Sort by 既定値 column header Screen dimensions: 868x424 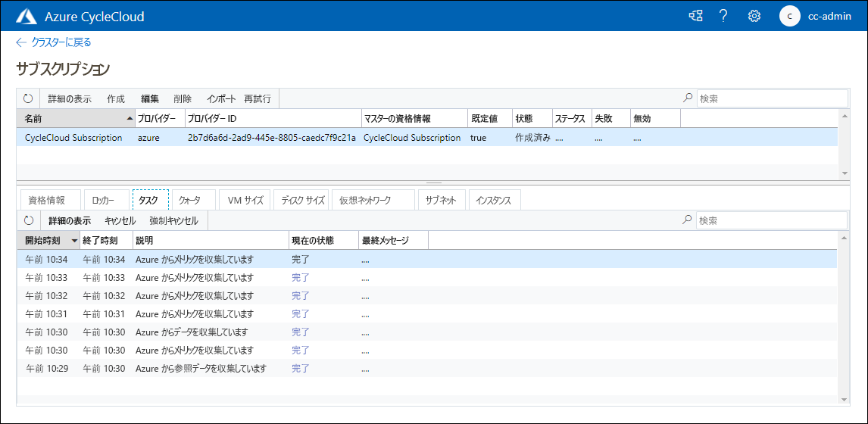point(490,119)
